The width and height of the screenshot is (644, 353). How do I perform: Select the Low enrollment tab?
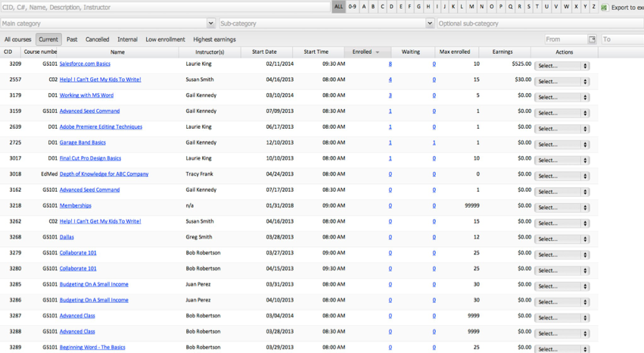pyautogui.click(x=165, y=39)
